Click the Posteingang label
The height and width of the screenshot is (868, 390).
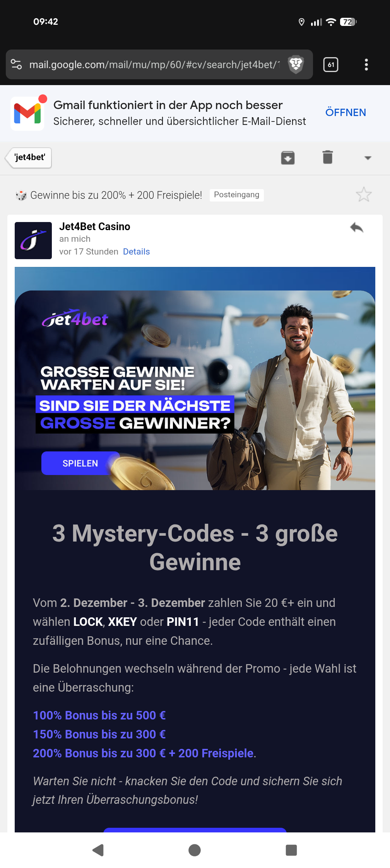(237, 195)
